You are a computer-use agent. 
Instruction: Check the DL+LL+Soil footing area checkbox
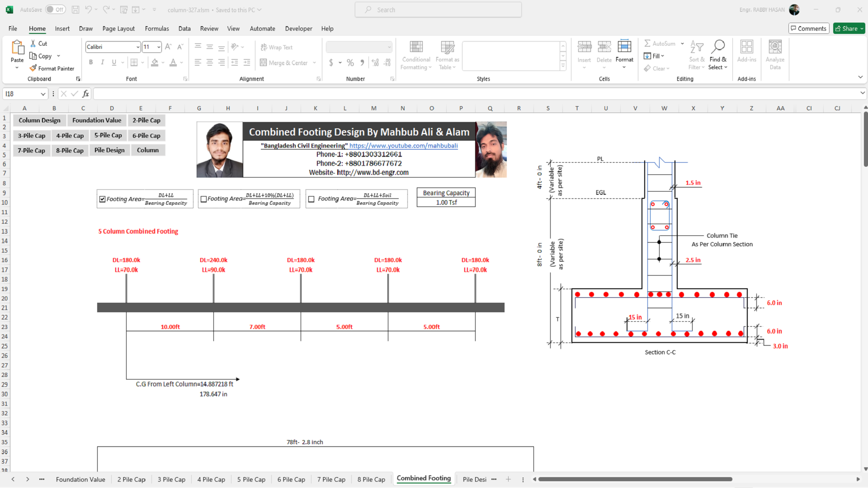click(311, 199)
